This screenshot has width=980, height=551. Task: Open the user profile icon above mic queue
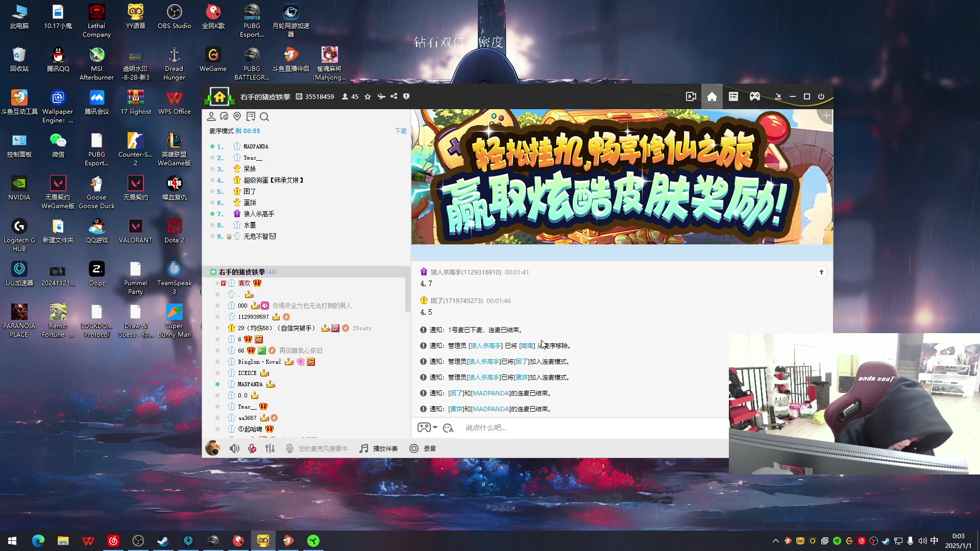click(211, 116)
